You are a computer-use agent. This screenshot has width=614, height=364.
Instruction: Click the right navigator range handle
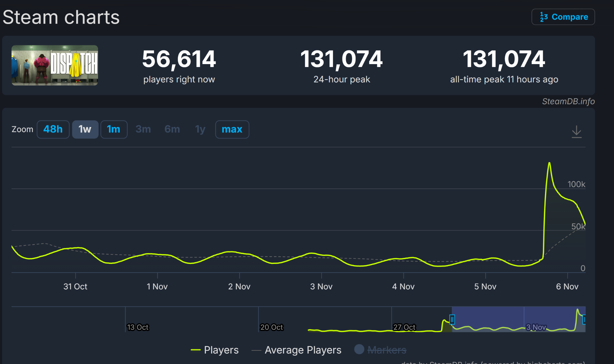click(584, 320)
